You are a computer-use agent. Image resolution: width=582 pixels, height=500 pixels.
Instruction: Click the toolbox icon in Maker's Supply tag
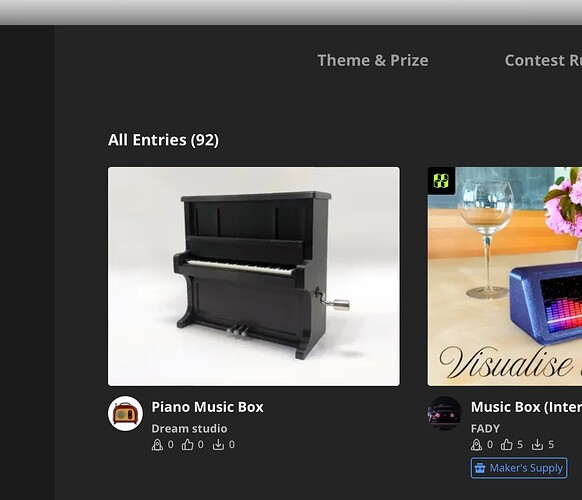[480, 468]
